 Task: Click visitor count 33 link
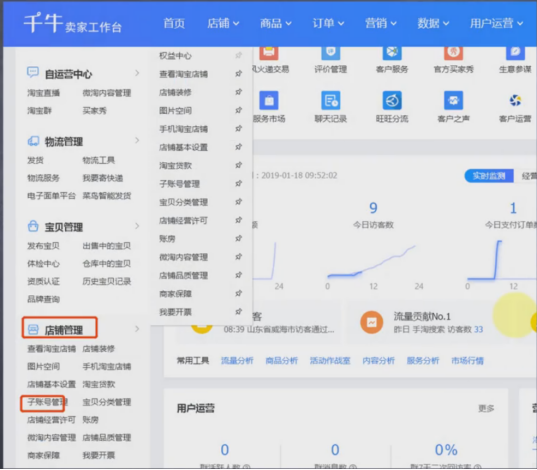(478, 329)
